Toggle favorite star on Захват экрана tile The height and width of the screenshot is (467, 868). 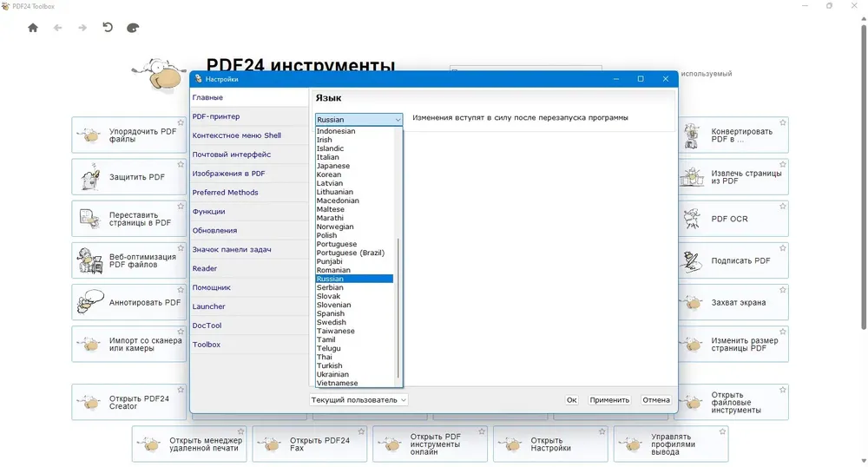[x=782, y=290]
